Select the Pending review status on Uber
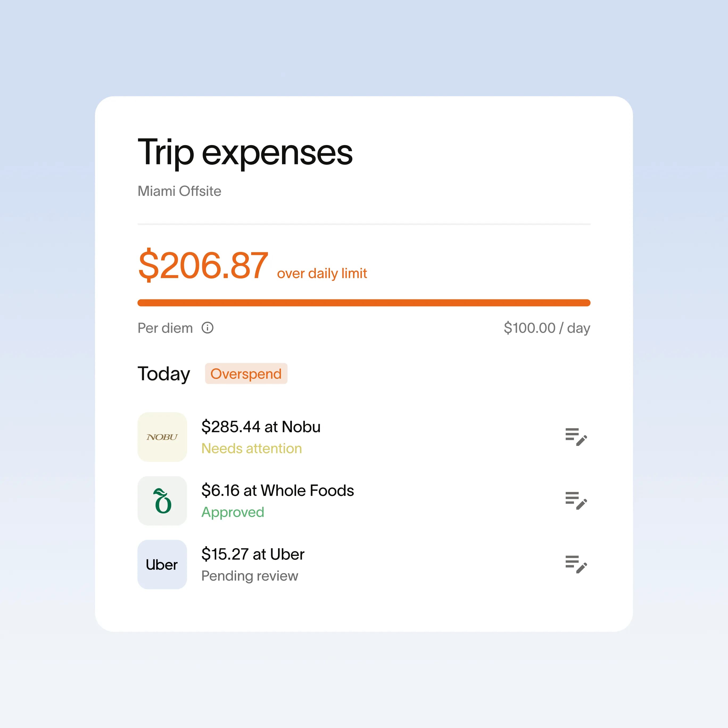 [x=249, y=576]
